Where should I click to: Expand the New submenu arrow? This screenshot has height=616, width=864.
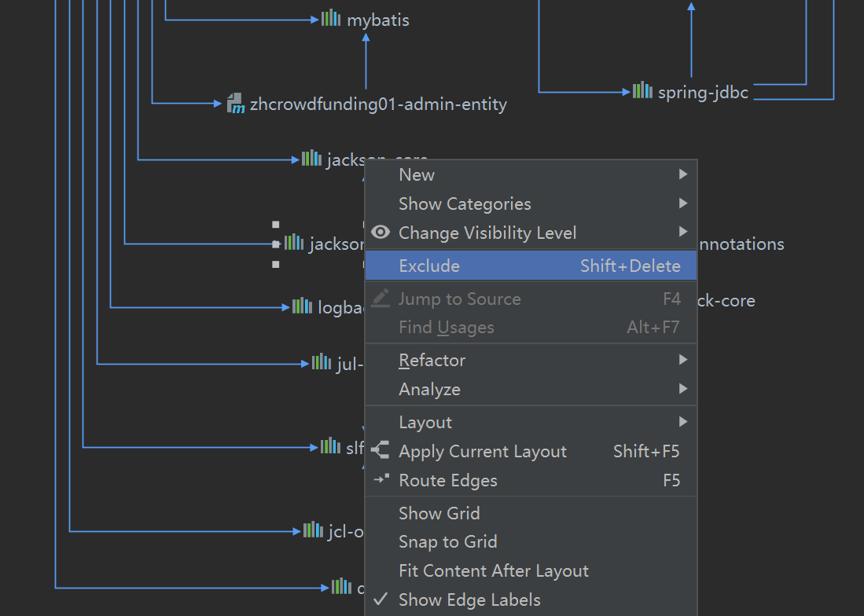[683, 174]
